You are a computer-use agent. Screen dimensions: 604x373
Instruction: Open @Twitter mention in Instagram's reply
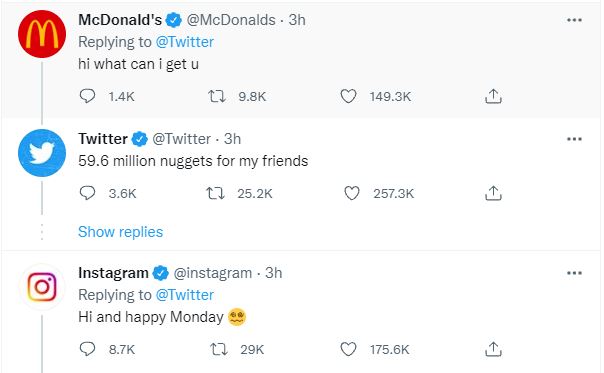click(x=185, y=295)
